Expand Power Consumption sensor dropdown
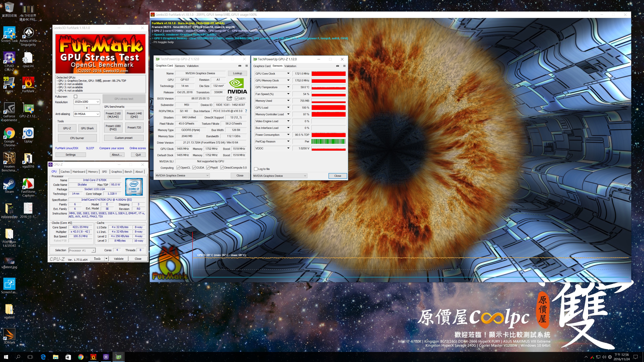The image size is (644, 362). (x=288, y=135)
